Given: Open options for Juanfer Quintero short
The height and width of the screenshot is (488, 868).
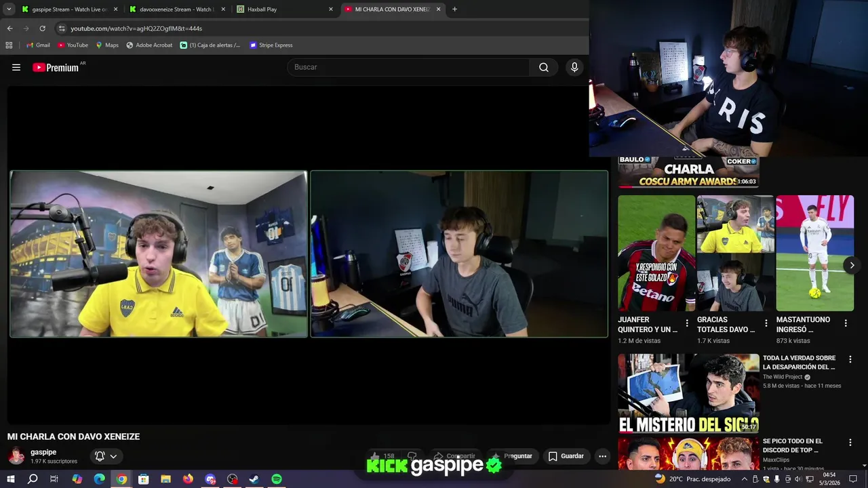Looking at the screenshot, I should 687,323.
